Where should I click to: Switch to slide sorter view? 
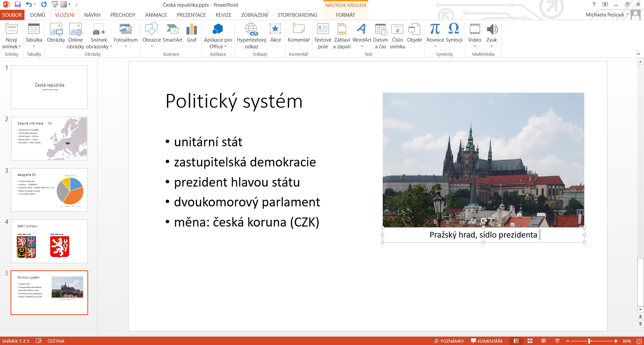pyautogui.click(x=530, y=341)
